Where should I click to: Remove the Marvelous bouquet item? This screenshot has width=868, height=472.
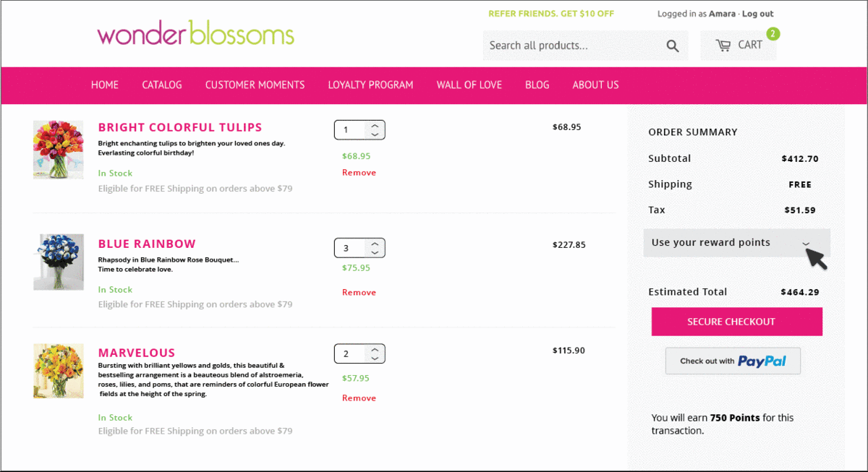pyautogui.click(x=359, y=398)
